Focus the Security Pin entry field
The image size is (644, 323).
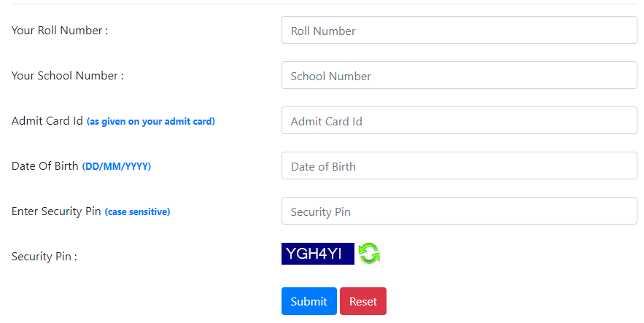pos(459,211)
